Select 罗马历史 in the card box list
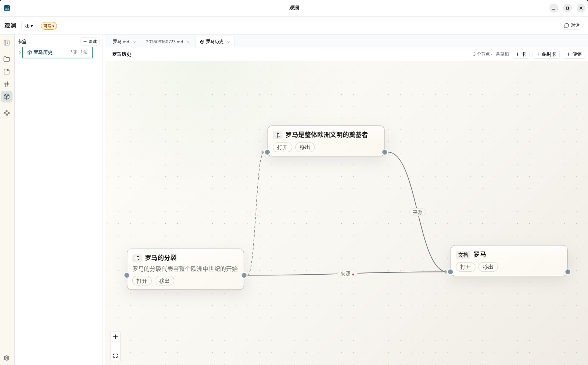The width and height of the screenshot is (588, 365). click(57, 53)
